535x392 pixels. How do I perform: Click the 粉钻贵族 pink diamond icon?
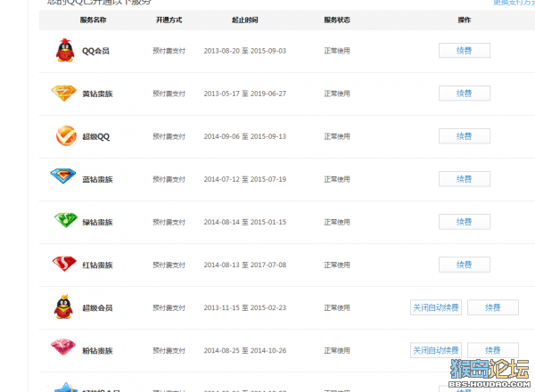click(63, 347)
